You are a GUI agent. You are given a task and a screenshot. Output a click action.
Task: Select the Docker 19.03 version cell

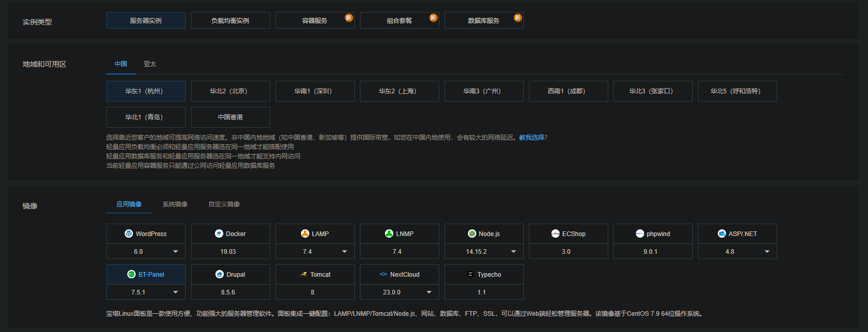point(231,251)
